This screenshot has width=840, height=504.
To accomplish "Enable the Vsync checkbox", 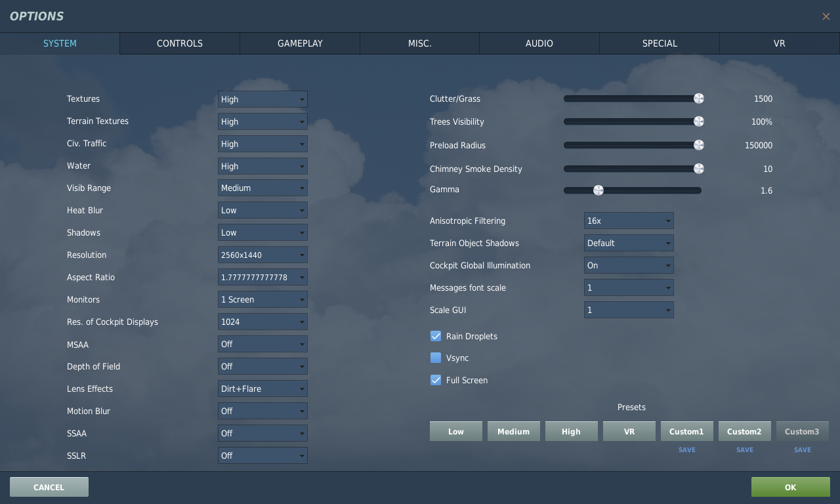I will point(436,358).
